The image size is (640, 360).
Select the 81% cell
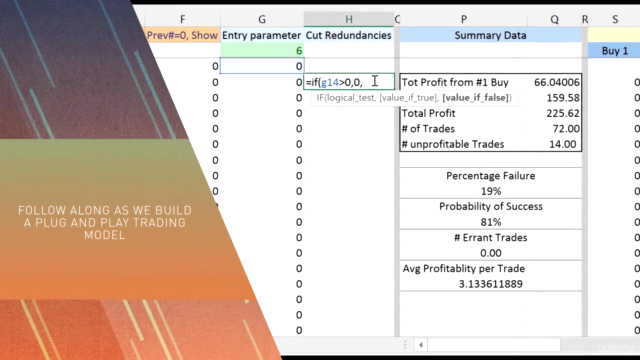click(x=491, y=222)
